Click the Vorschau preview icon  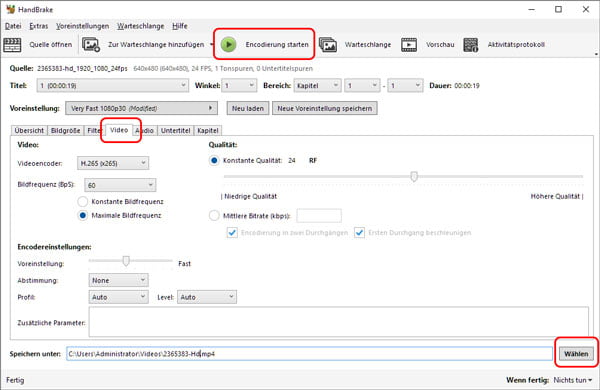point(409,45)
